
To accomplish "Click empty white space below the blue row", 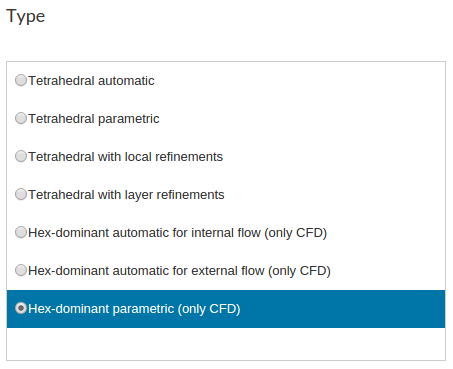I will 226,344.
